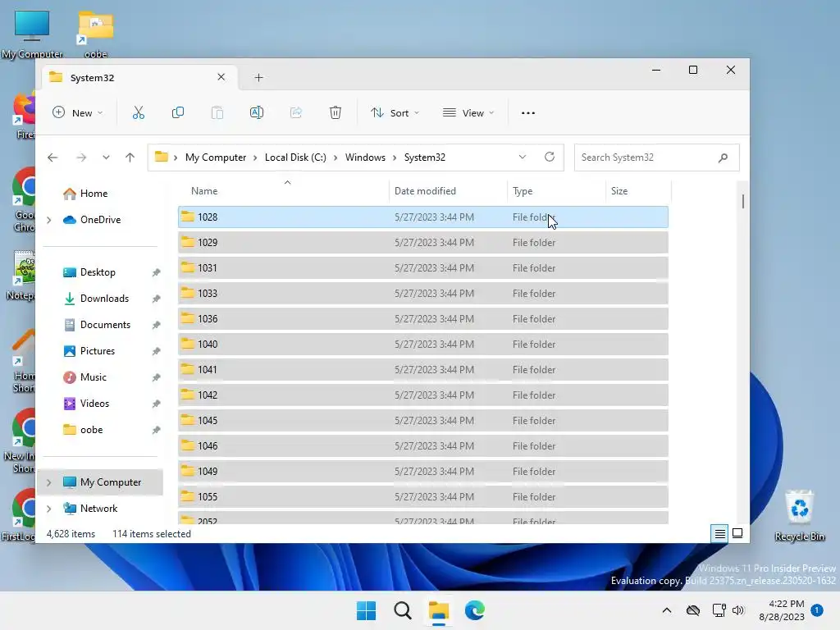Open recent locations dropdown arrow

[x=106, y=157]
